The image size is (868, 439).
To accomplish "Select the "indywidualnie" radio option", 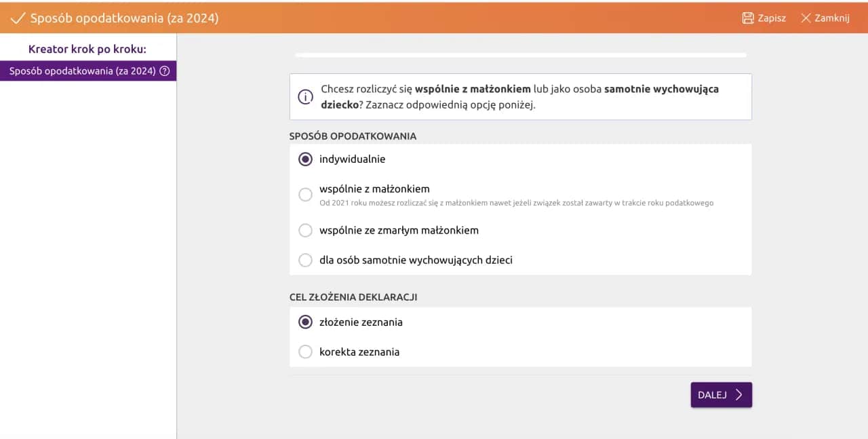I will coord(306,159).
